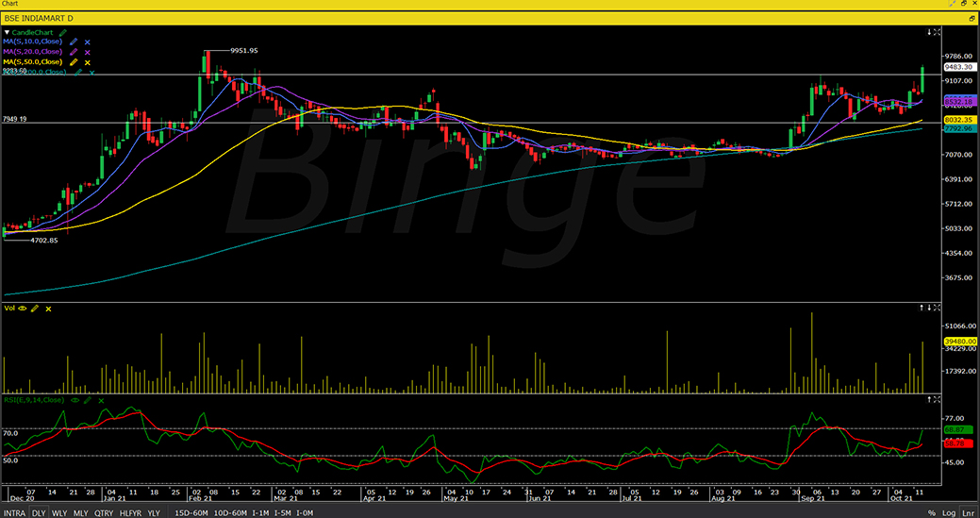Screen dimensions: 980x518
Task: Select the MA value label 7792.96
Action: coord(959,128)
